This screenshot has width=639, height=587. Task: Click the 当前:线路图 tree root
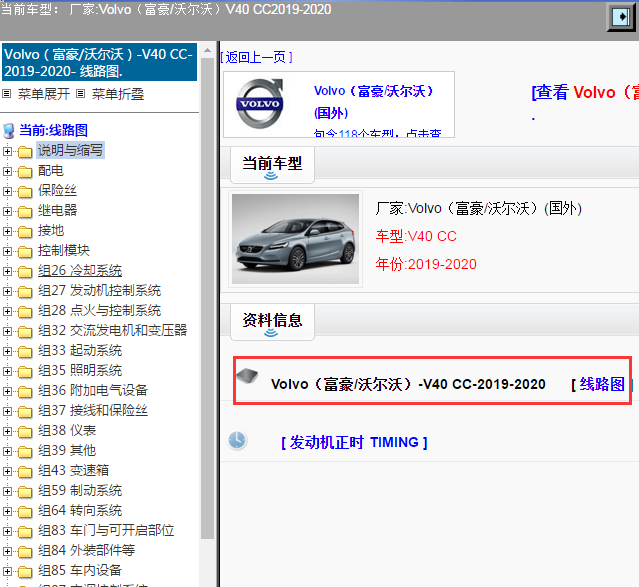pos(53,130)
